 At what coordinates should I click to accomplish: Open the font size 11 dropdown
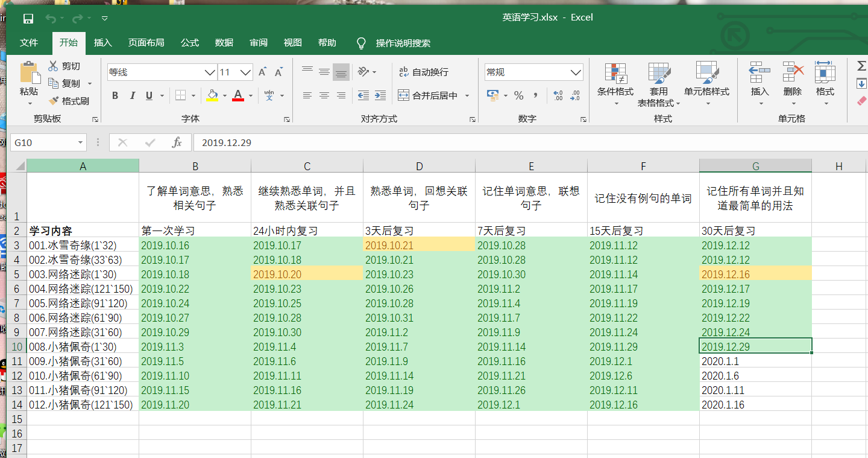[x=246, y=72]
